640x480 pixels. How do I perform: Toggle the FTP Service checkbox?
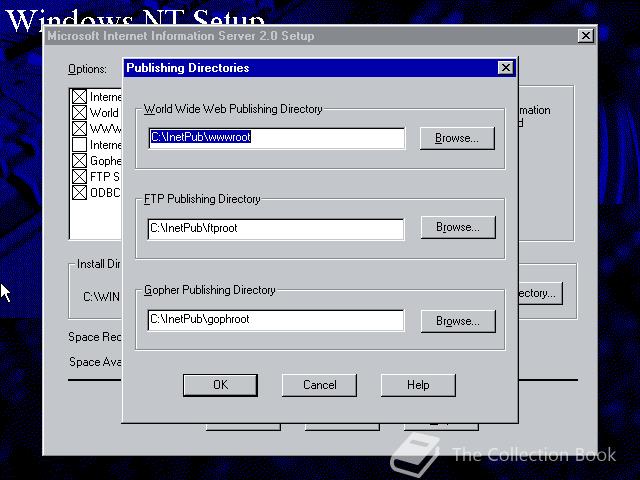click(79, 177)
